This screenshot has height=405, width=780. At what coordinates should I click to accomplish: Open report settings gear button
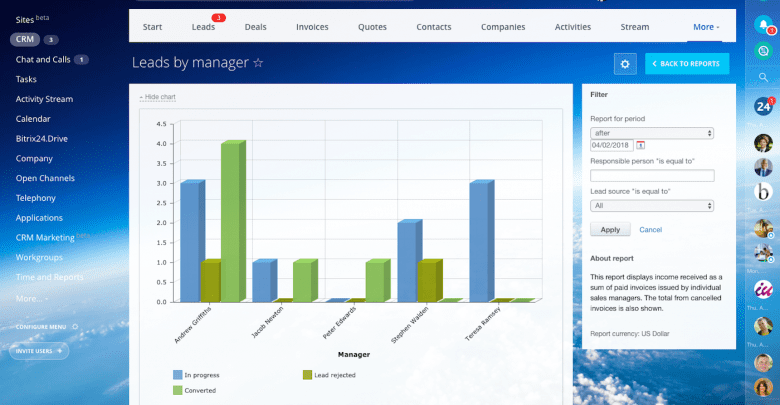625,64
